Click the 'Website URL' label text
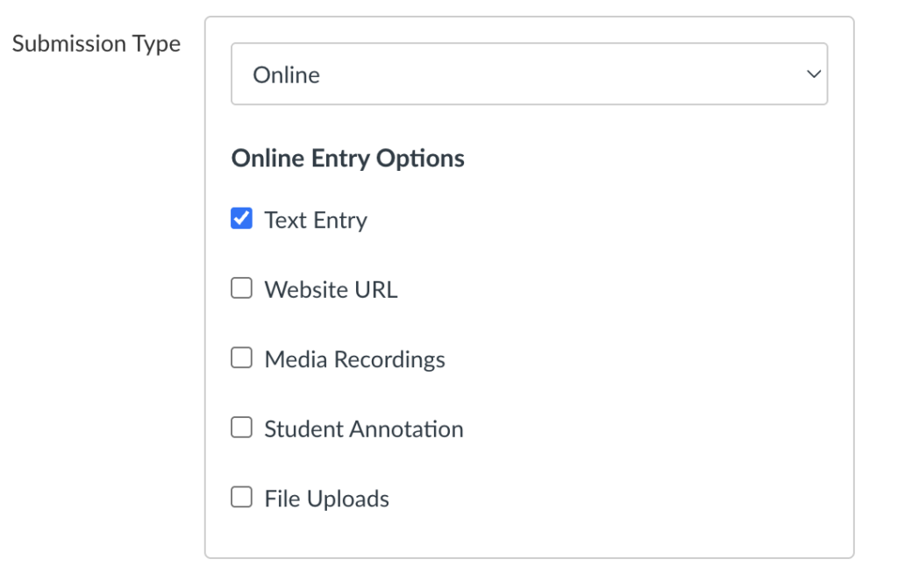Screen dimensions: 898x588 click(331, 290)
